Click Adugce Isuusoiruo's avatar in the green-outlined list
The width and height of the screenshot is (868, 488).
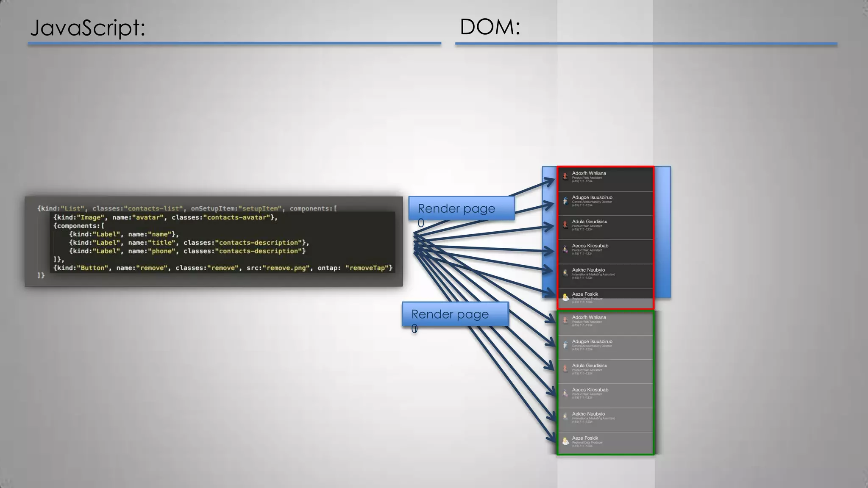pyautogui.click(x=565, y=344)
